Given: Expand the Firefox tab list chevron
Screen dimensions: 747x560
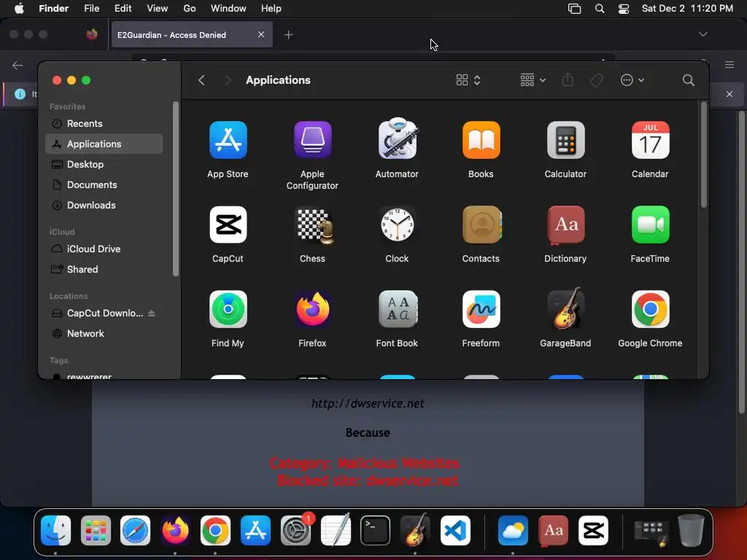Looking at the screenshot, I should click(x=703, y=34).
